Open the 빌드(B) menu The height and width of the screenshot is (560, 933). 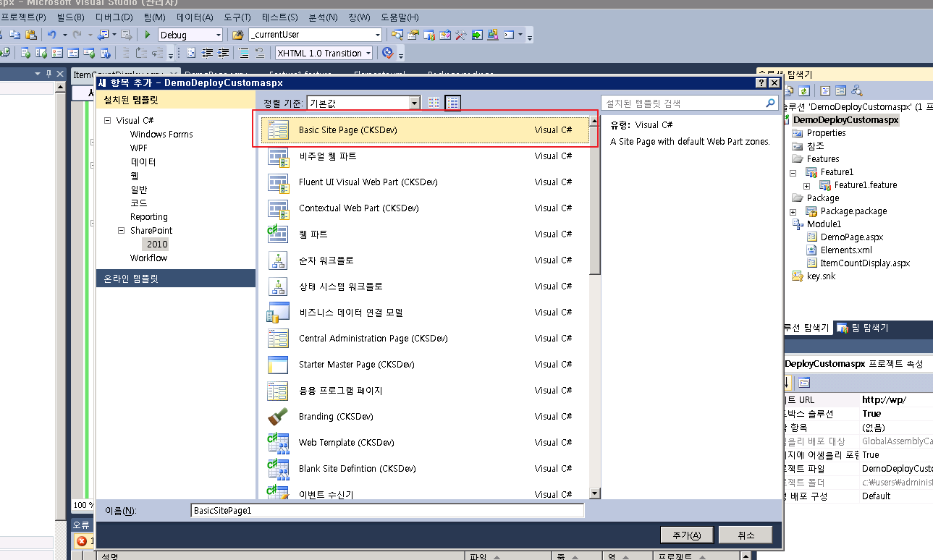pyautogui.click(x=70, y=17)
